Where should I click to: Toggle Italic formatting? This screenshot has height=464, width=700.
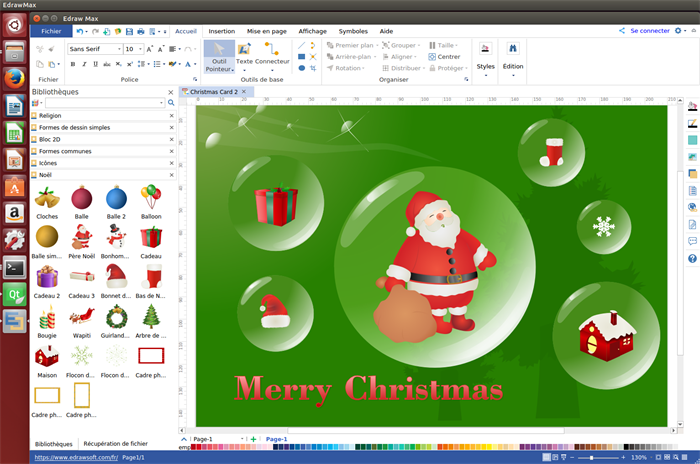(84, 64)
